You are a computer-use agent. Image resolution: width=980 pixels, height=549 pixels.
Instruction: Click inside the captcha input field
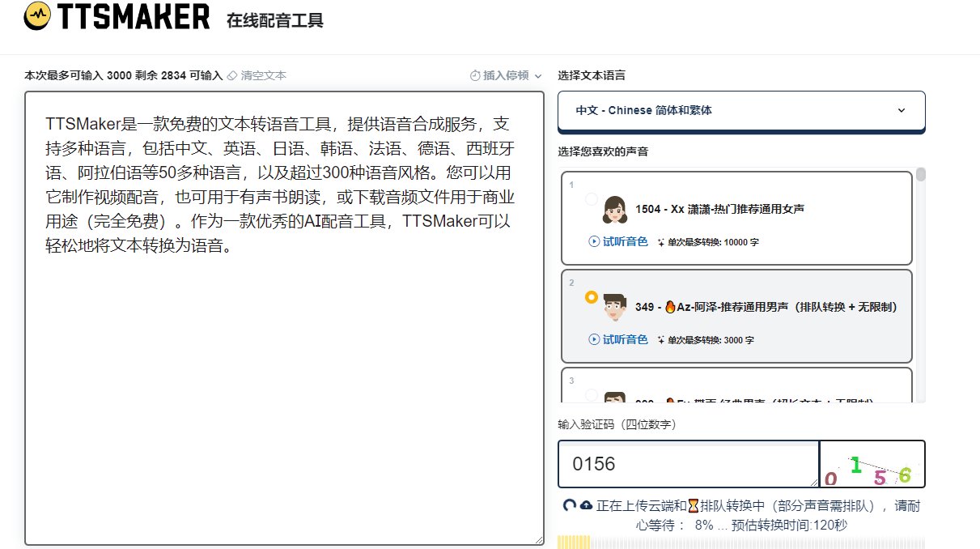688,464
